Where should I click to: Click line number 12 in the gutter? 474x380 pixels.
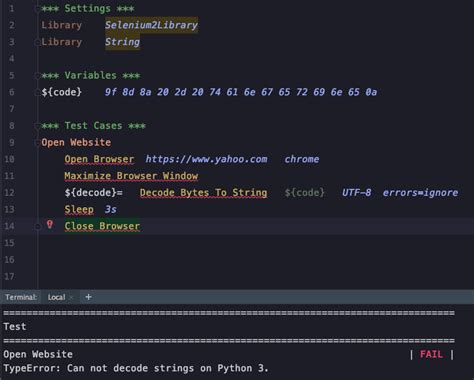coord(9,192)
